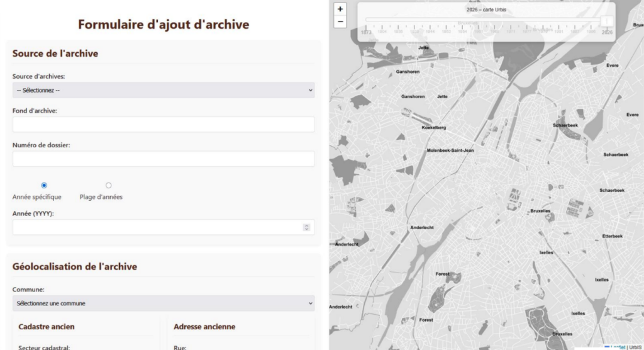This screenshot has width=644, height=350.
Task: Select the Année spécifique radio button
Action: [44, 185]
